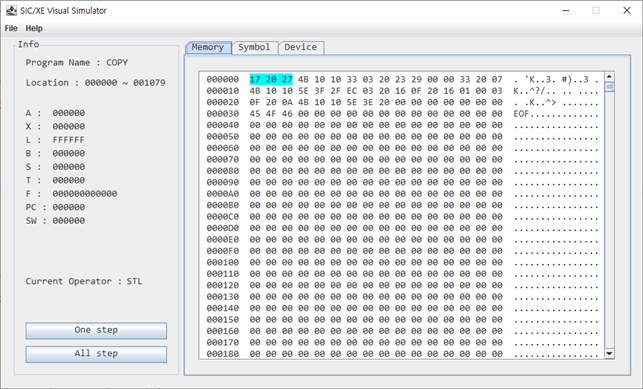Click the highlighted bytes 17 20 27

271,79
